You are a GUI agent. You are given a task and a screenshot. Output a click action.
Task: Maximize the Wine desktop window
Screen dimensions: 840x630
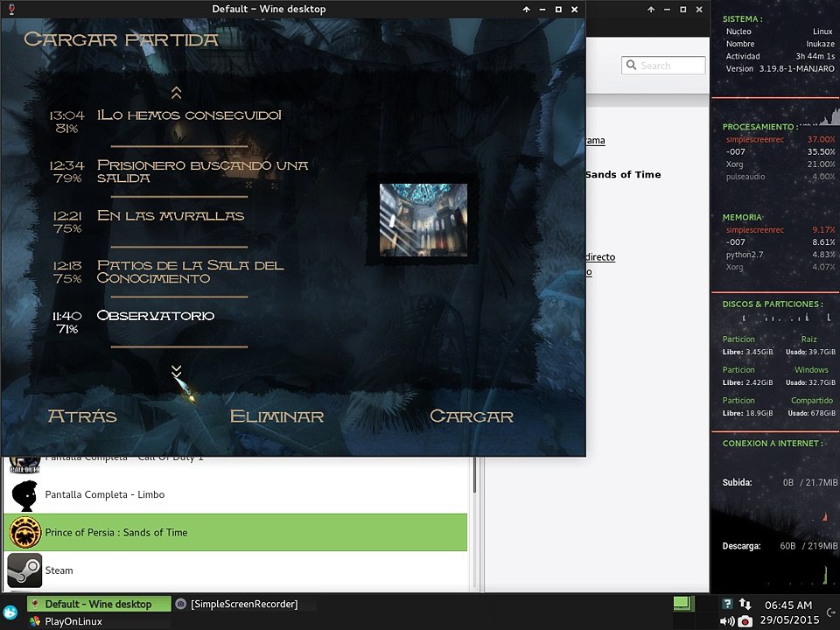pos(558,9)
